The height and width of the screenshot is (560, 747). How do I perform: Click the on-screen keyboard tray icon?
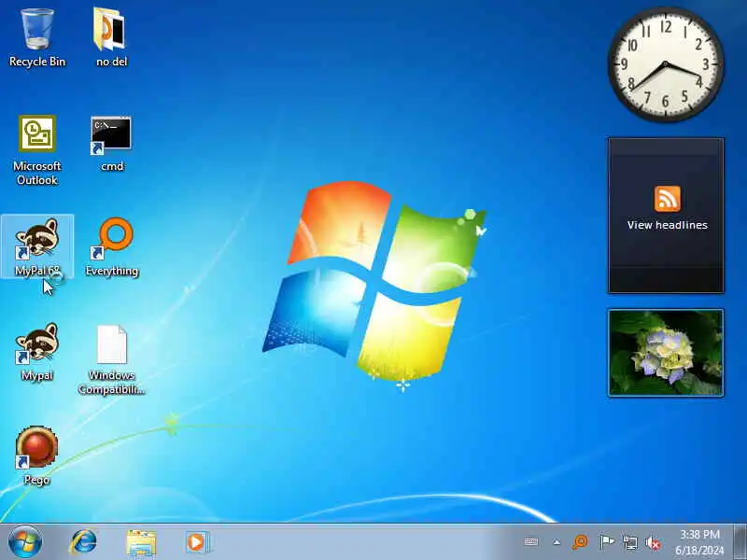click(531, 542)
